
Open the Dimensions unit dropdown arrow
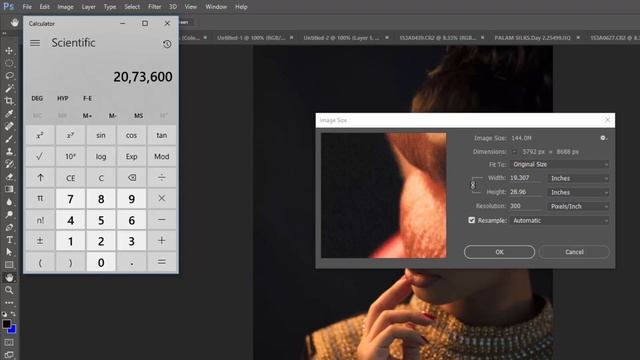pyautogui.click(x=514, y=152)
